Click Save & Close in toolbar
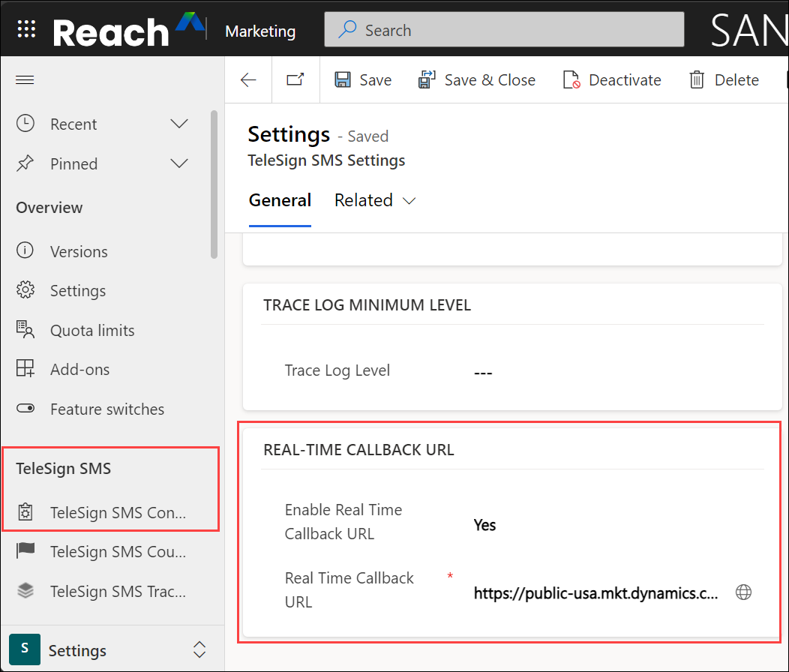This screenshot has height=672, width=789. pyautogui.click(x=477, y=80)
